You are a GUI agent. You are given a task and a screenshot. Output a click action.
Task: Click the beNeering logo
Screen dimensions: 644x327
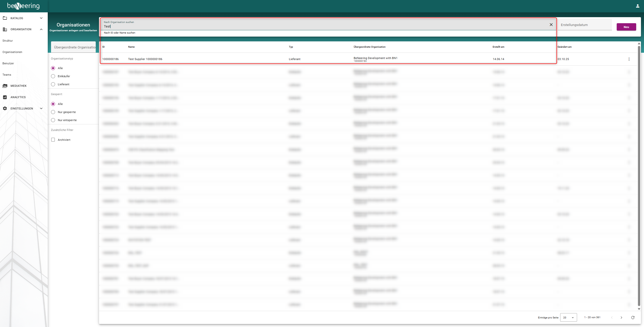(x=23, y=6)
